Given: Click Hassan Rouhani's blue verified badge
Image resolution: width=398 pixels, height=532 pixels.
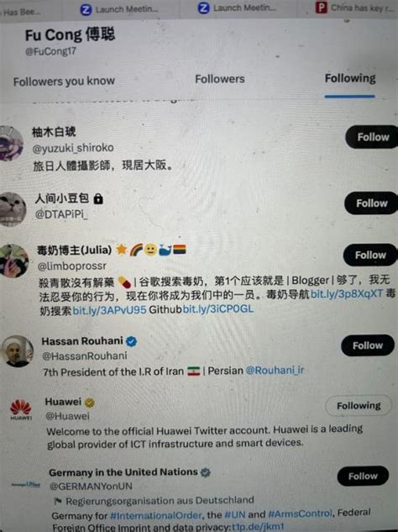Looking at the screenshot, I should [132, 341].
